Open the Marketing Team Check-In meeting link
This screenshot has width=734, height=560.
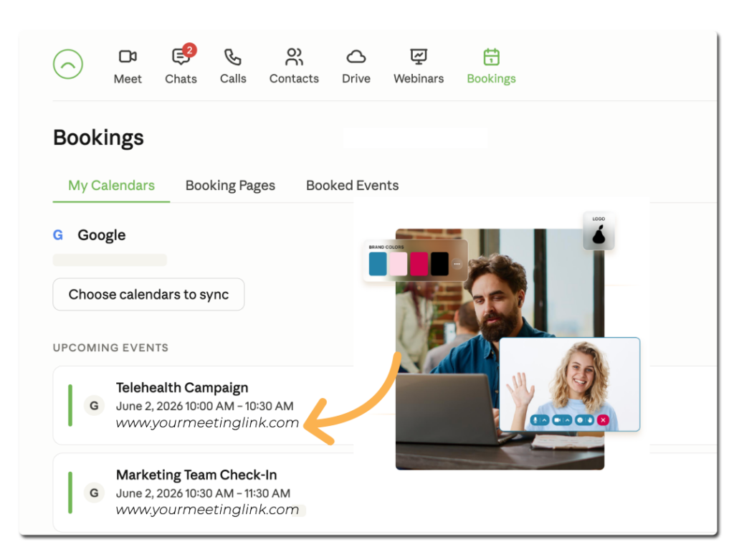click(x=207, y=509)
